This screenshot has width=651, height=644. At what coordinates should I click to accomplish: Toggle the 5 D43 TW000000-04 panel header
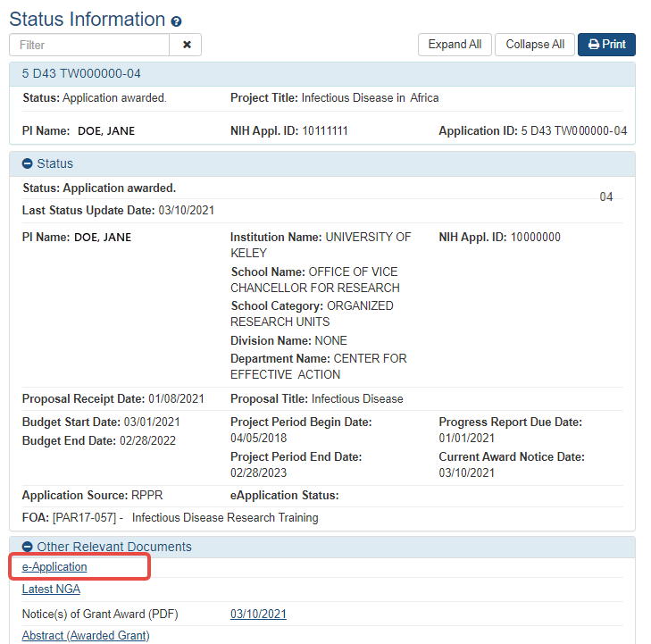point(81,74)
